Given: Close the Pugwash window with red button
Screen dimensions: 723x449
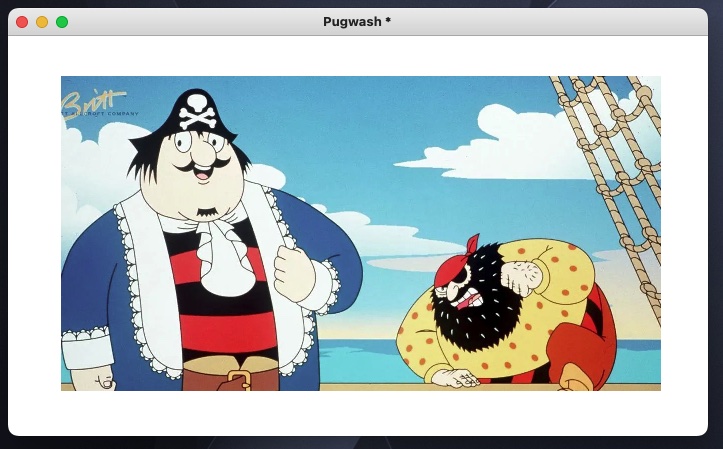Looking at the screenshot, I should [x=22, y=22].
